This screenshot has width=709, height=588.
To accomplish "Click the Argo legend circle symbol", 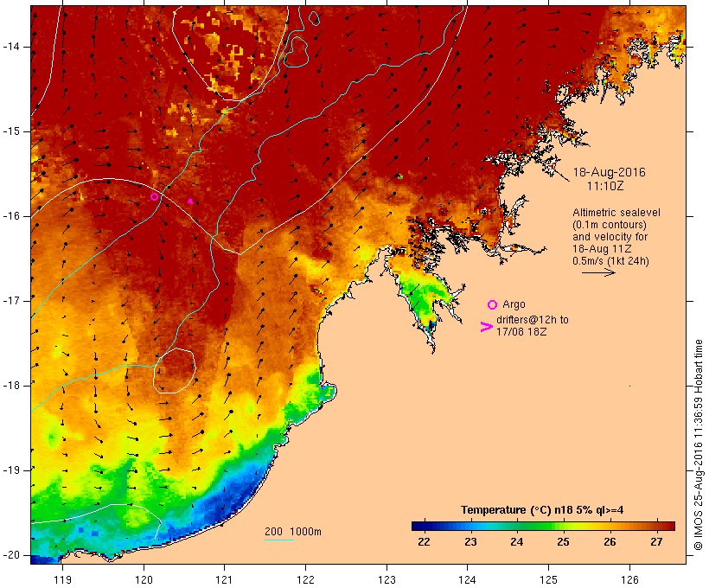I will [493, 305].
